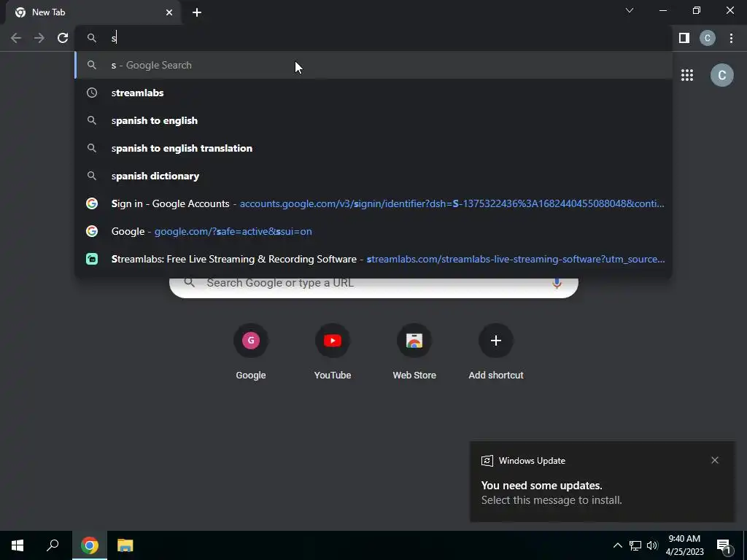Image resolution: width=747 pixels, height=560 pixels.
Task: Go forward using the forward arrow
Action: 39,38
